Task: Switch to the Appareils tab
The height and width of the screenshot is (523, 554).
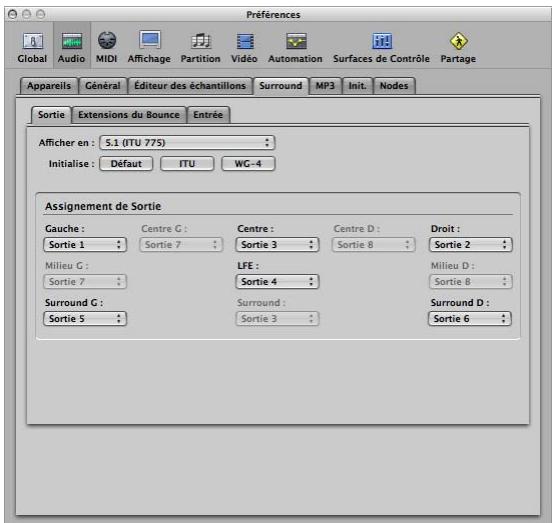Action: tap(49, 86)
